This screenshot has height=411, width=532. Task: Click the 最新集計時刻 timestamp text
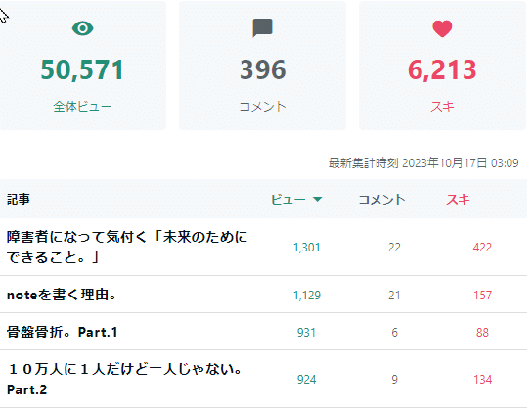pyautogui.click(x=423, y=163)
